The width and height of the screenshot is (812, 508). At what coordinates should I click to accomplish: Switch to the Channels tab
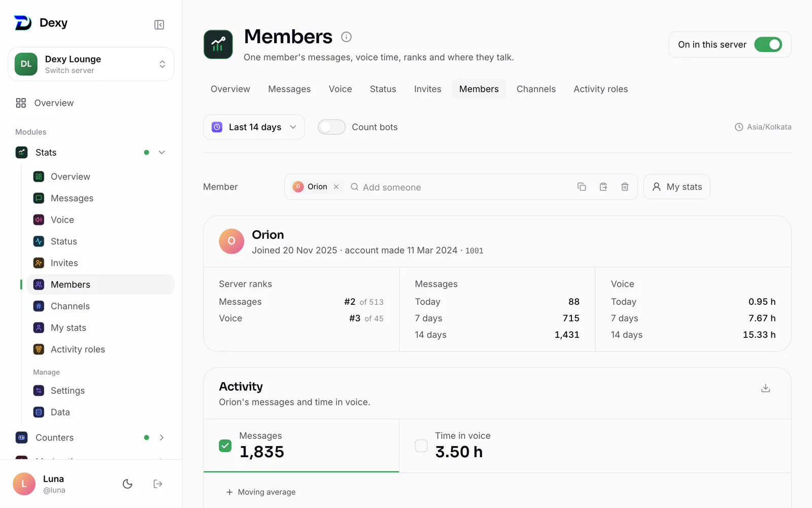coord(536,89)
